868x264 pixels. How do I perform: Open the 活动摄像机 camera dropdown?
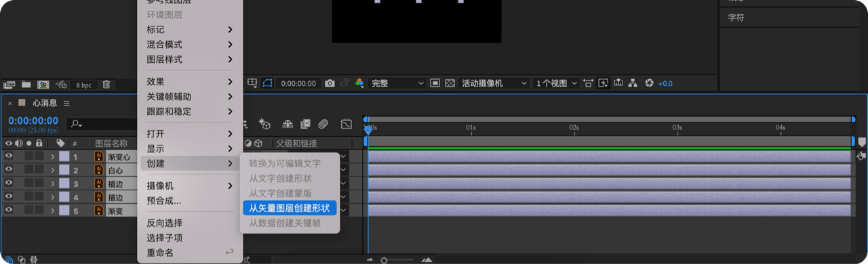[x=494, y=83]
